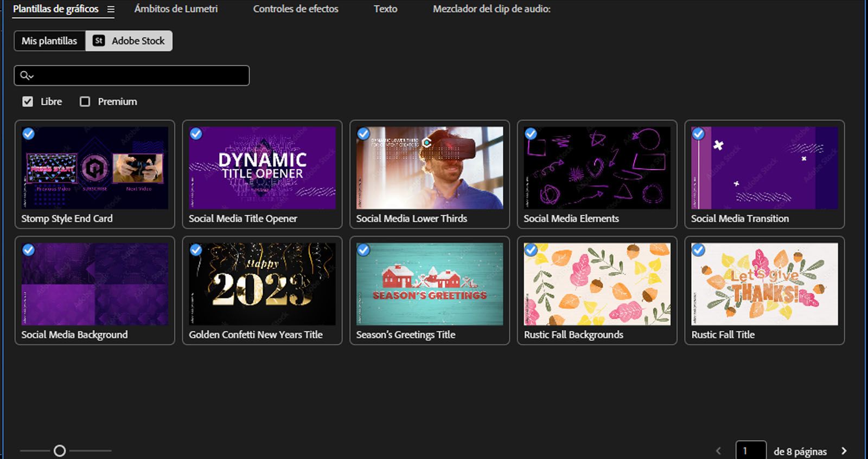
Task: Click the "Social Media Background" label
Action: coord(75,334)
